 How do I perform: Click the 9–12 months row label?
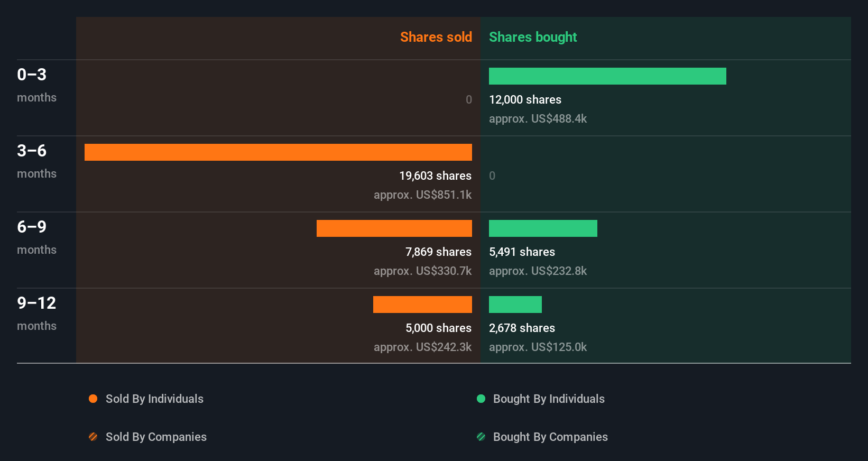point(36,314)
